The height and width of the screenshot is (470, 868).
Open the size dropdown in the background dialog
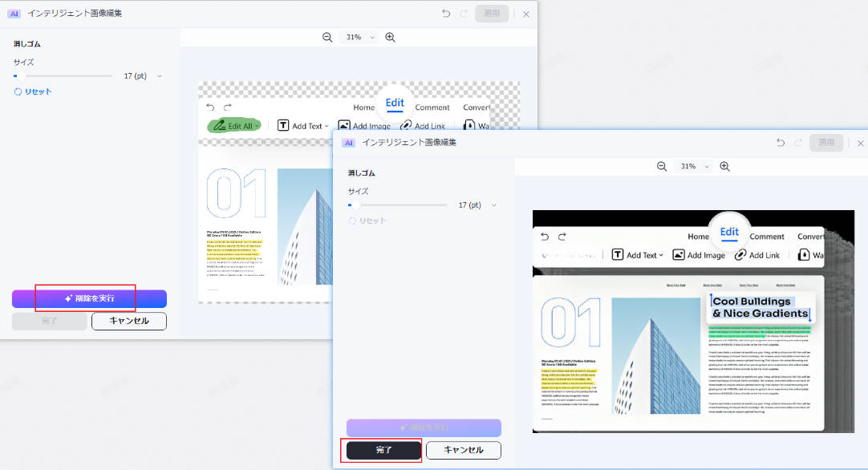[x=160, y=75]
